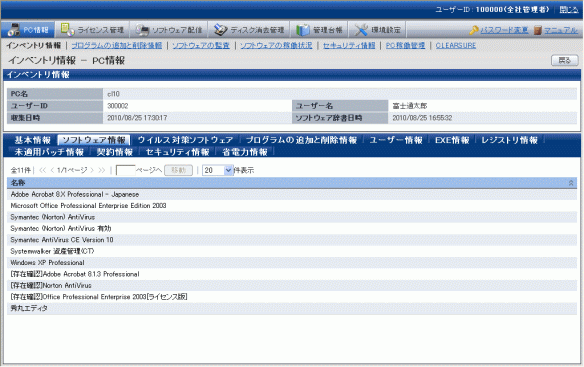The image size is (584, 367).
Task: Open the CLEARSURE link
Action: pos(456,45)
